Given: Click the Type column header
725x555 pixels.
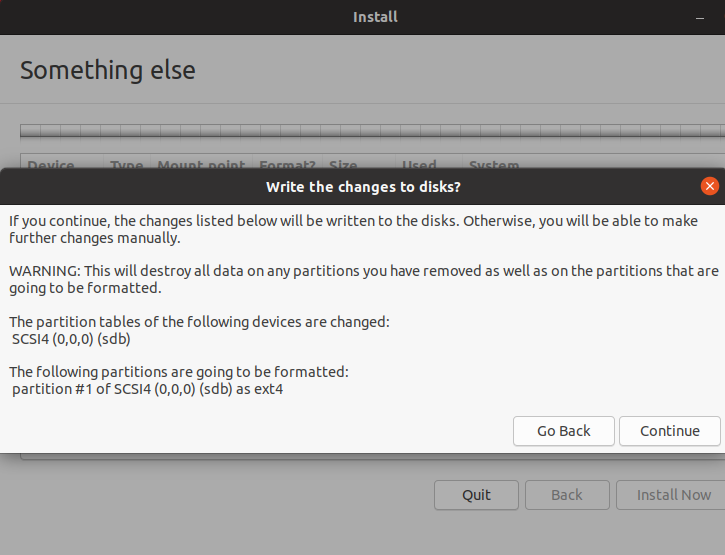Looking at the screenshot, I should (127, 165).
